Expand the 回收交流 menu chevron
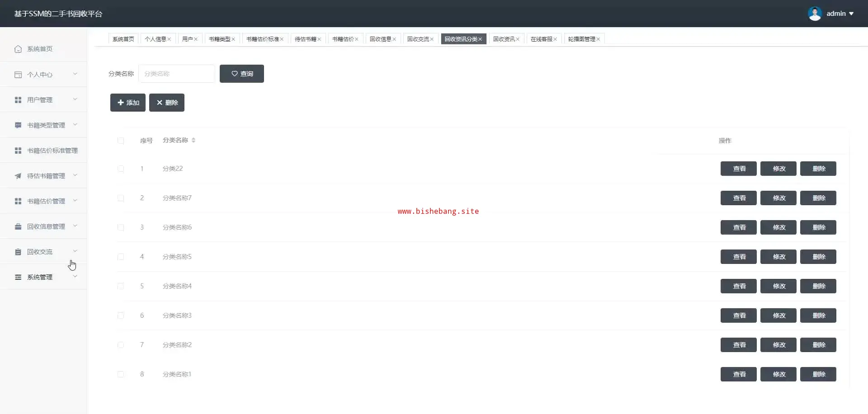The width and height of the screenshot is (868, 414). [75, 251]
